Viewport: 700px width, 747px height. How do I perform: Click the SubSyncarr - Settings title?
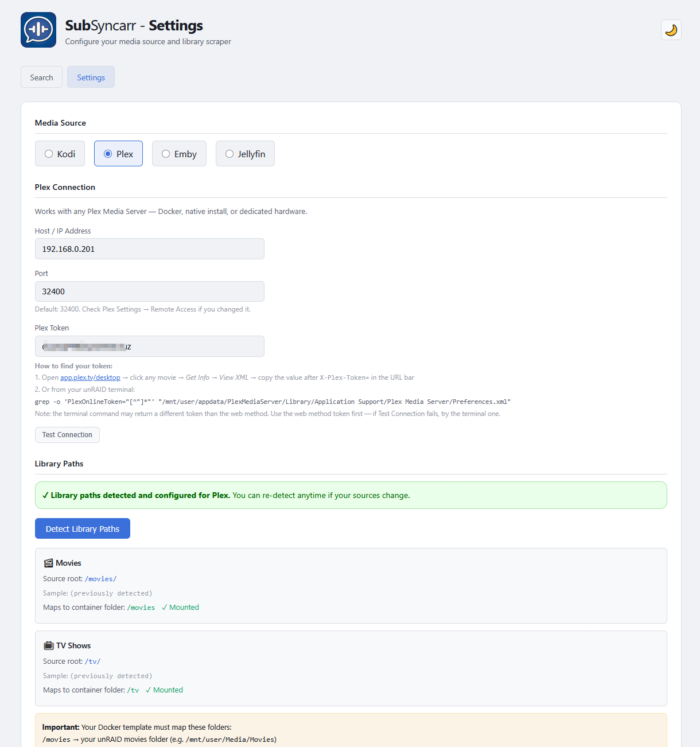click(134, 25)
